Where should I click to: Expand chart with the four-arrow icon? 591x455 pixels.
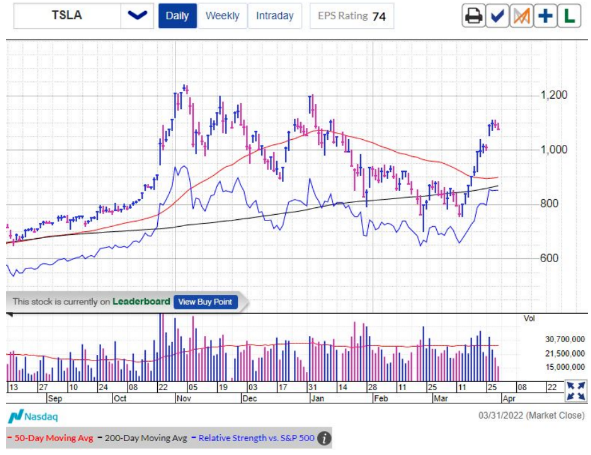(576, 391)
